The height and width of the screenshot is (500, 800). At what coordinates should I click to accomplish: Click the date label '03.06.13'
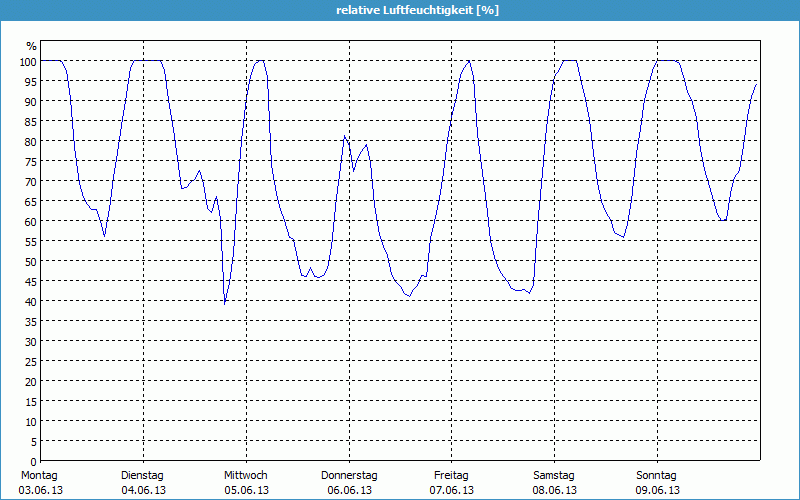(40, 490)
